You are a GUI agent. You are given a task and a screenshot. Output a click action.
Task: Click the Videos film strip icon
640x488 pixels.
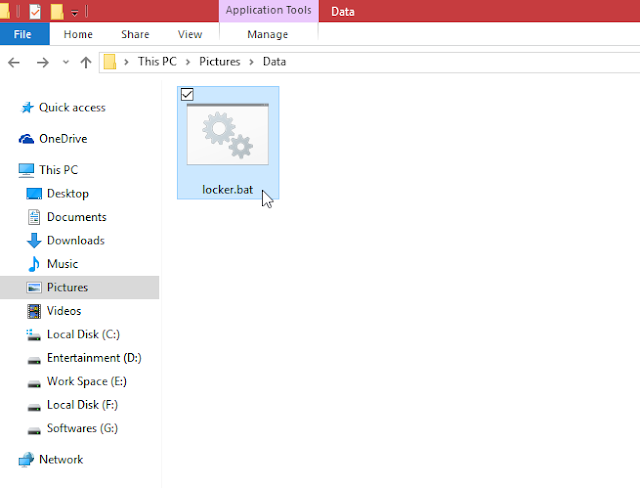[34, 311]
